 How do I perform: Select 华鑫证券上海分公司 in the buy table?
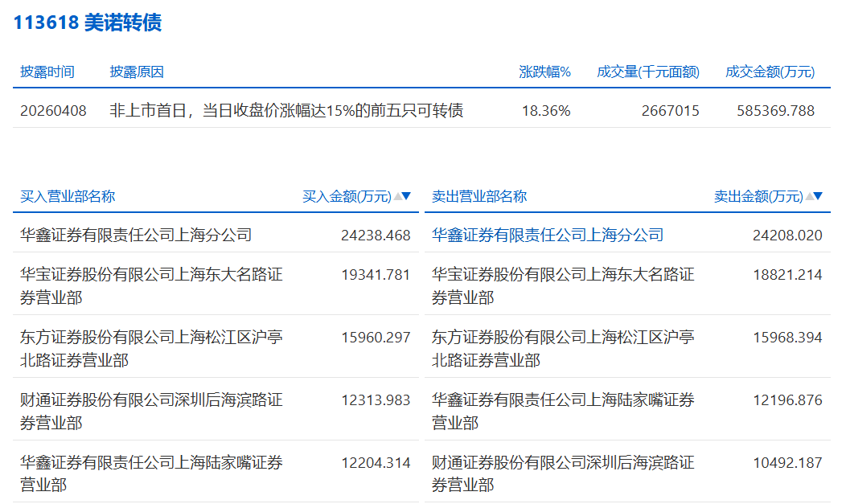(x=136, y=235)
